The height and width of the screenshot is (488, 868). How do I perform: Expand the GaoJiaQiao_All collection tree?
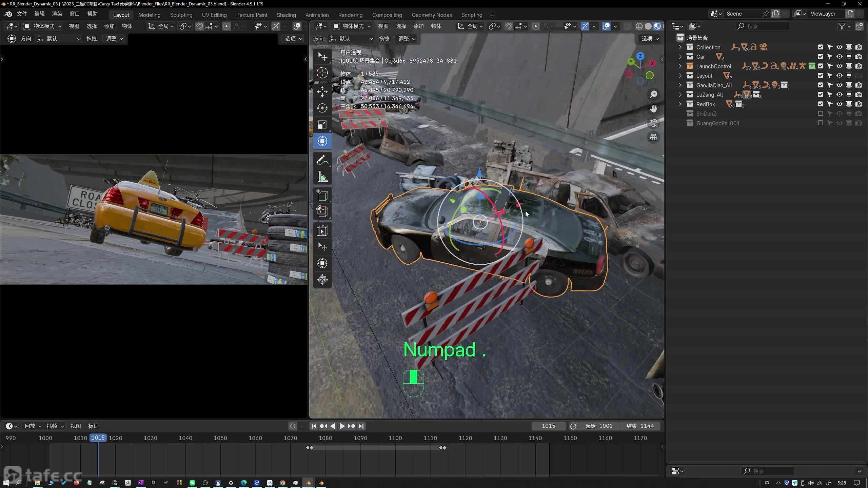680,85
